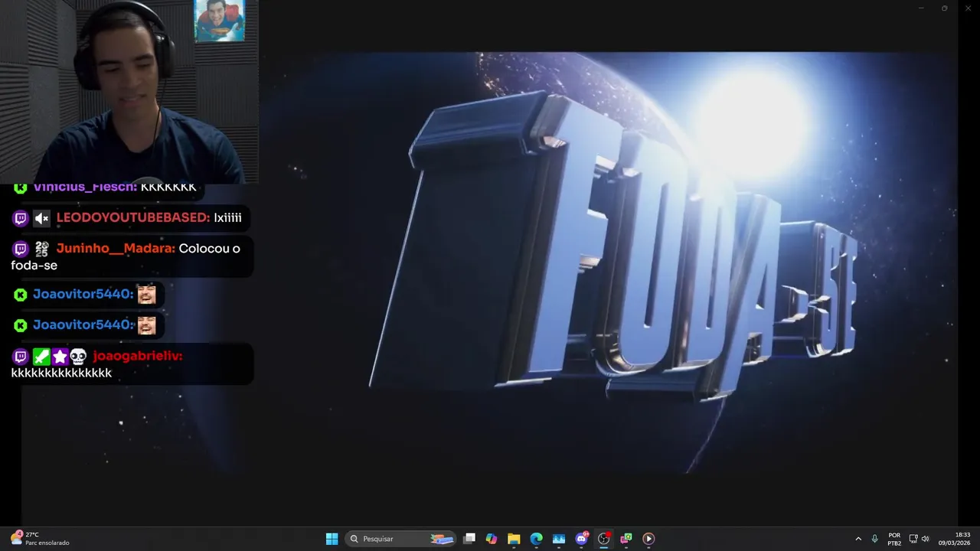Click the username joaogabrieliv in chat
The width and height of the screenshot is (980, 551).
pyautogui.click(x=138, y=356)
